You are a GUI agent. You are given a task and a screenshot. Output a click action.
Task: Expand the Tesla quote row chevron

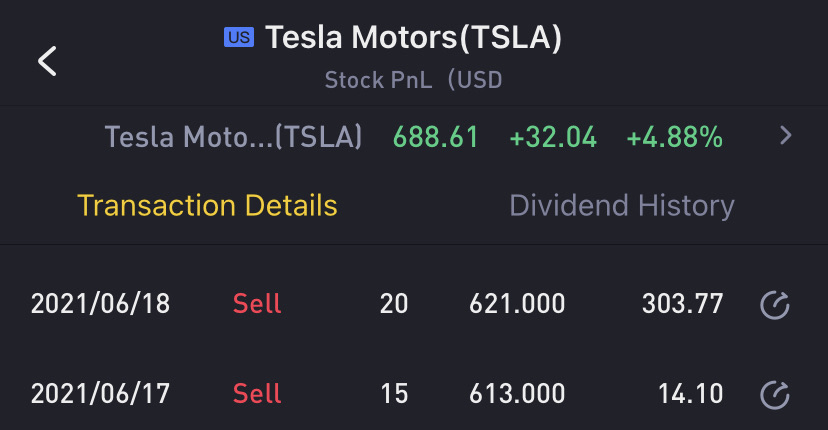tap(786, 137)
